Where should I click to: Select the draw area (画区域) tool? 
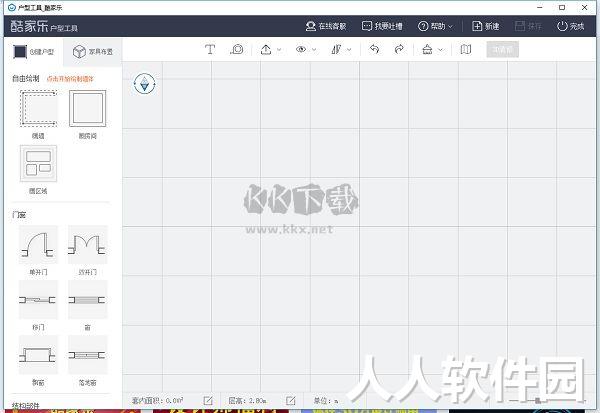(38, 163)
